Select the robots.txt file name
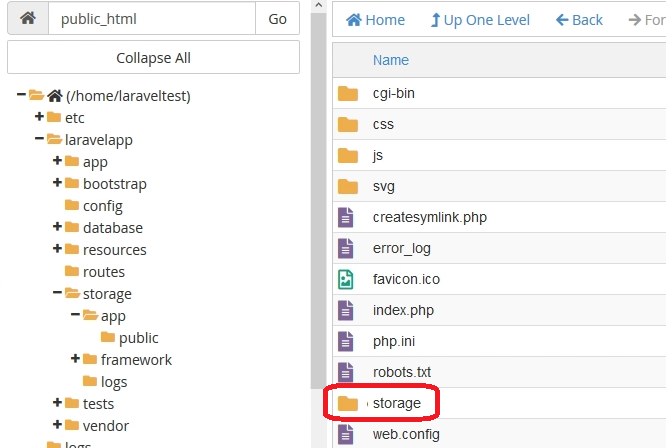 click(402, 372)
